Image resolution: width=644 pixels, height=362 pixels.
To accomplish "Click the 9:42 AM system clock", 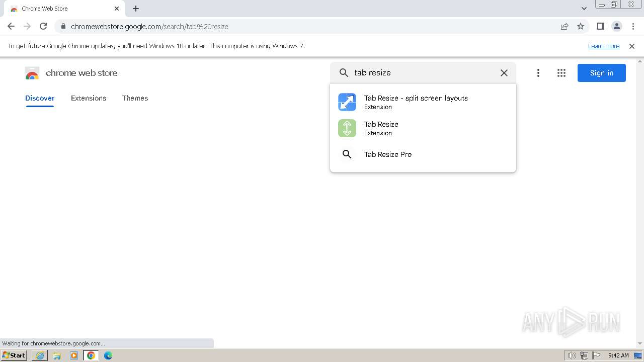I will [618, 355].
